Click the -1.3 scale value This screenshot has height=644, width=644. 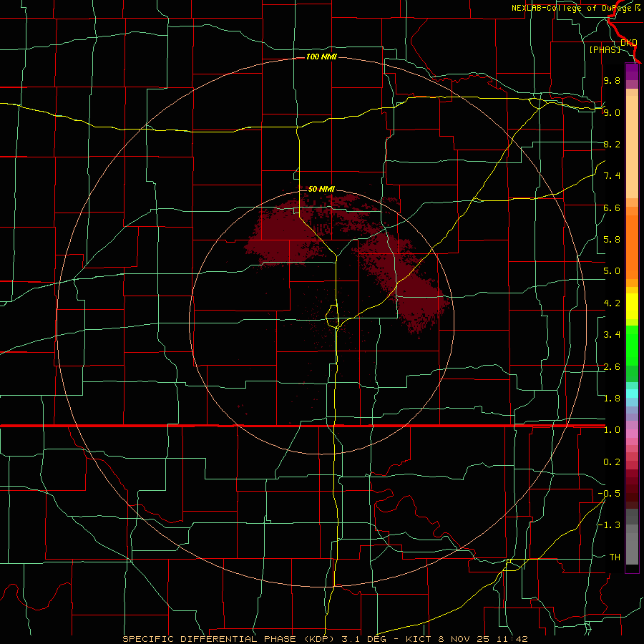[609, 525]
